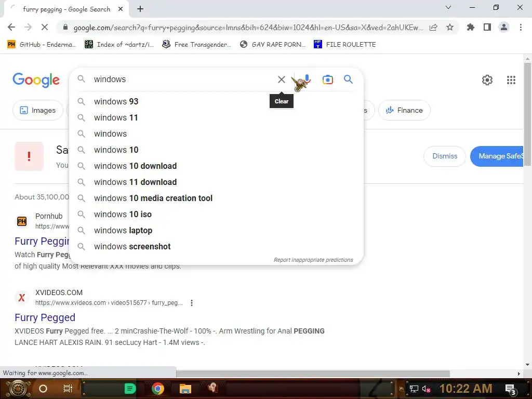Click the muted volume tray icon

[427, 389]
